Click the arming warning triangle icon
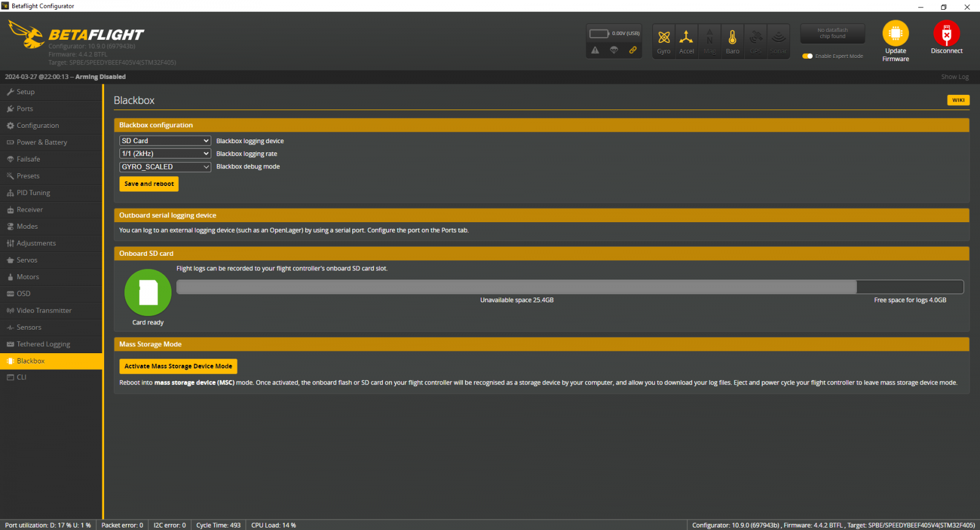This screenshot has width=980, height=530. click(595, 50)
